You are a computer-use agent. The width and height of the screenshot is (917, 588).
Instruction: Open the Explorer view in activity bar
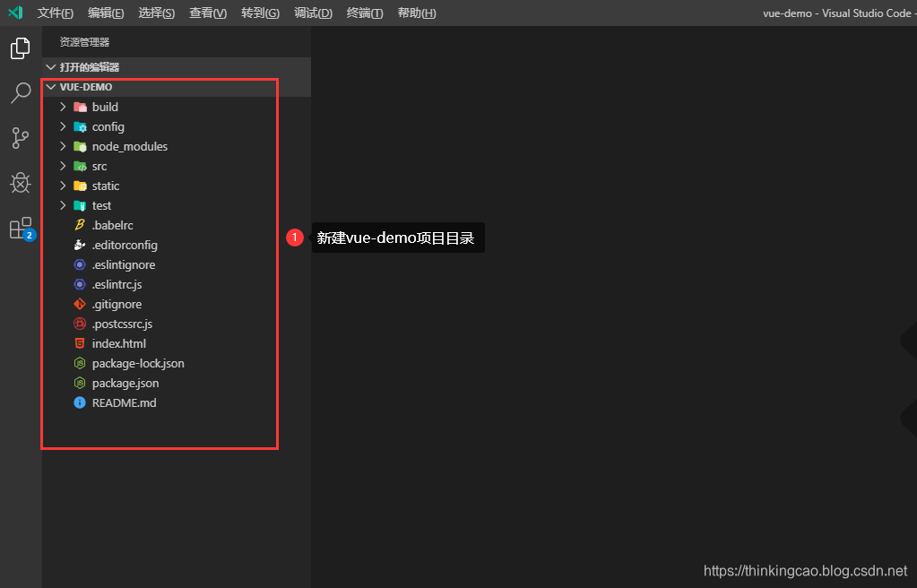click(x=21, y=48)
